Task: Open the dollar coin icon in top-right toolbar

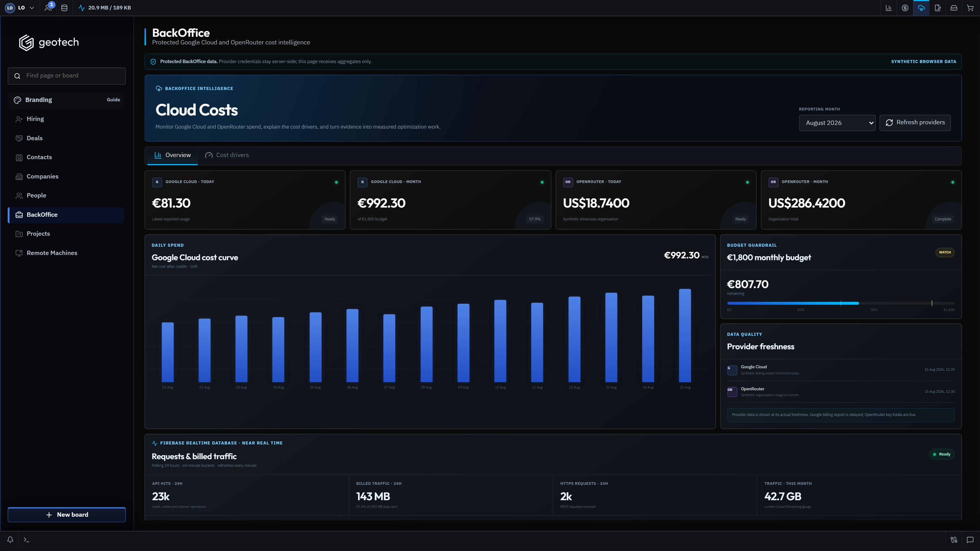Action: (905, 8)
